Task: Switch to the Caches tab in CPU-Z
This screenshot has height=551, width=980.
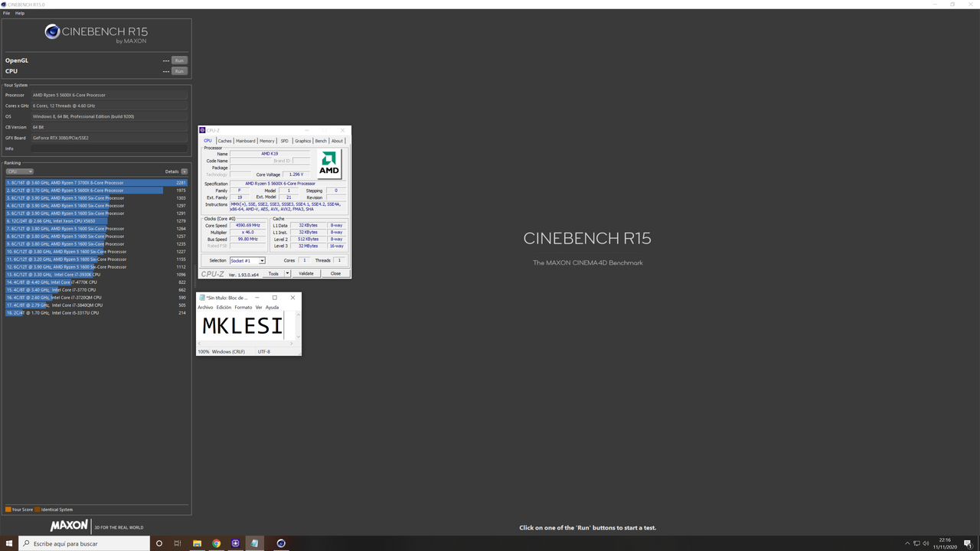Action: 224,141
